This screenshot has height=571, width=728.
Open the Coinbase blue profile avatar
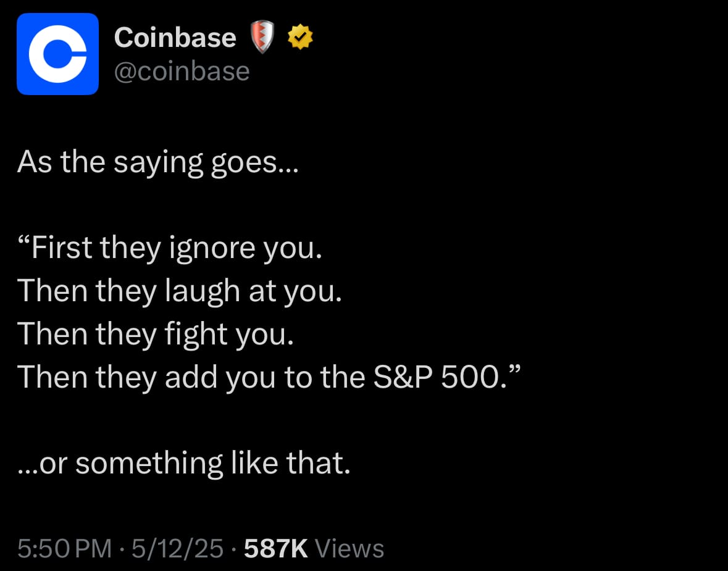[57, 54]
